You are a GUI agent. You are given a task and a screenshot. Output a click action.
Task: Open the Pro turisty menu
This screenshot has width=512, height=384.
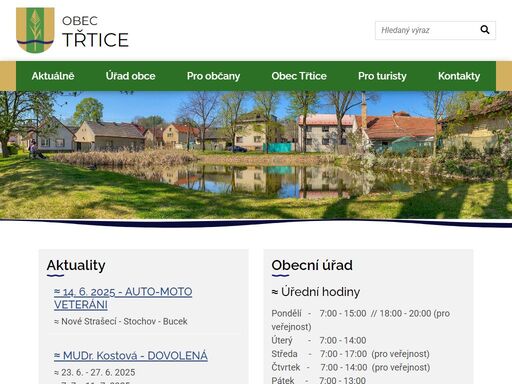click(382, 76)
